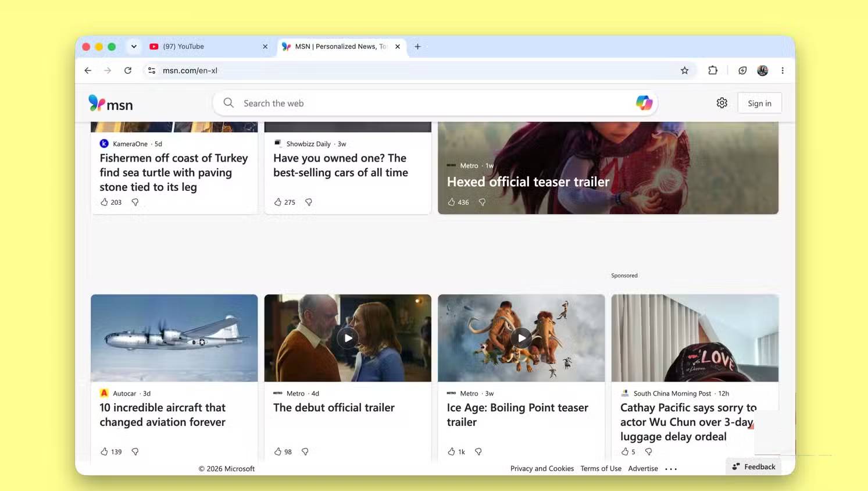The width and height of the screenshot is (868, 491).
Task: Click the Sponsored label
Action: [624, 275]
